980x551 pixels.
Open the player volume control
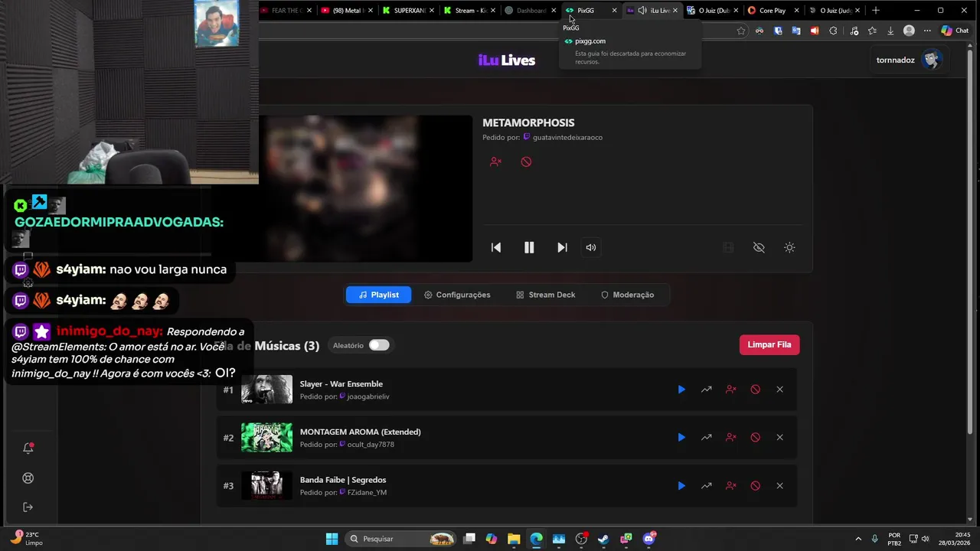coord(591,247)
